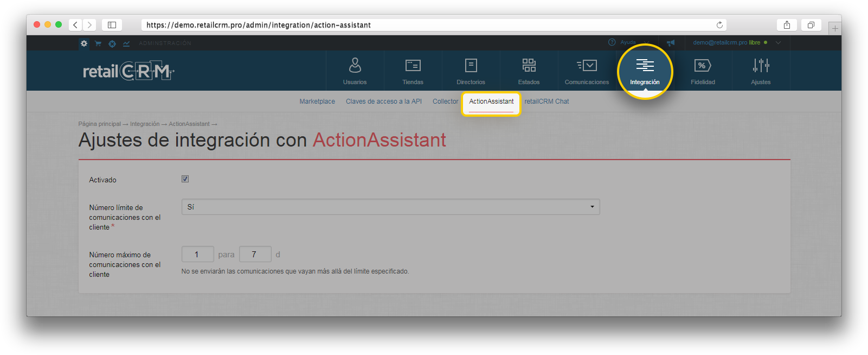Switch to the retailCRM Chat tab
The height and width of the screenshot is (355, 868).
pos(546,102)
